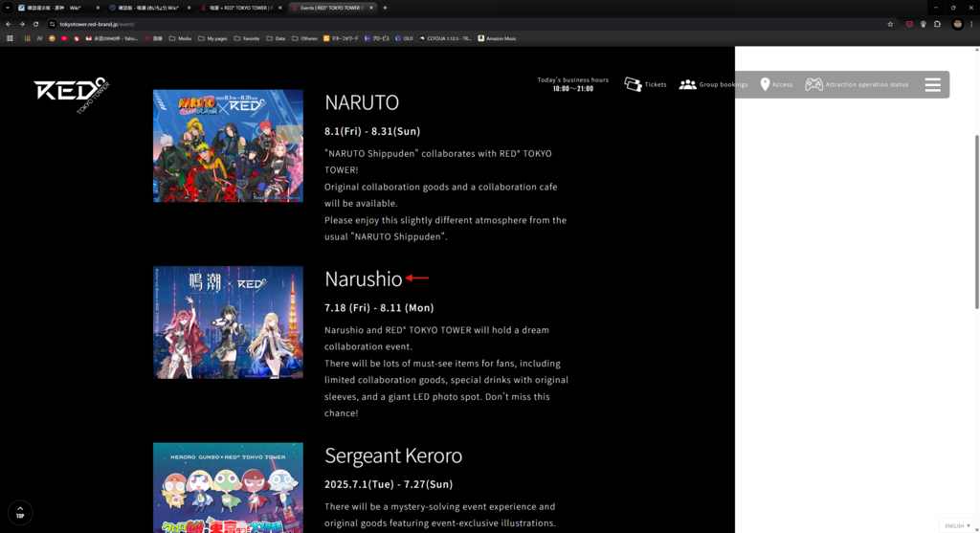Click the Keroro Gunso event thumbnail

[228, 487]
